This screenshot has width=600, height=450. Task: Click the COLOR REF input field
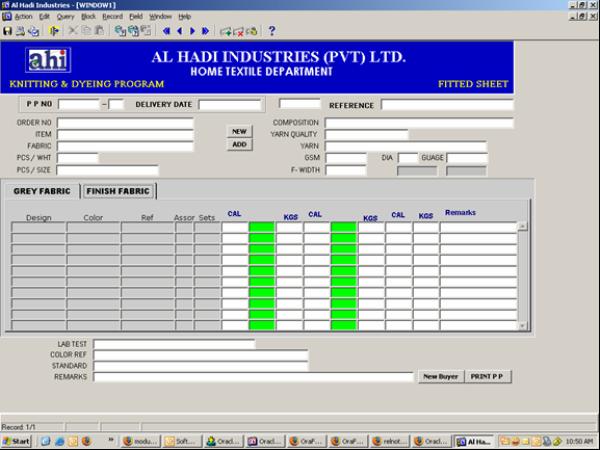pos(201,355)
